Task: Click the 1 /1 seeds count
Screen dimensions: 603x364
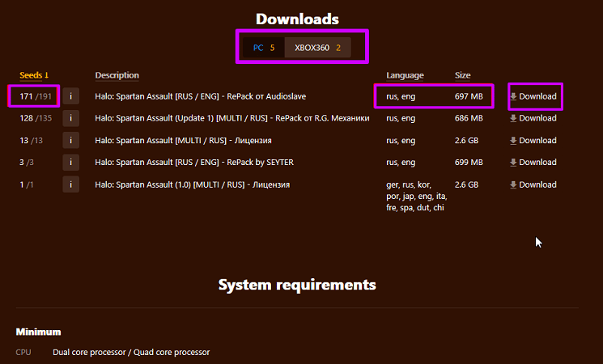Action: coord(26,185)
